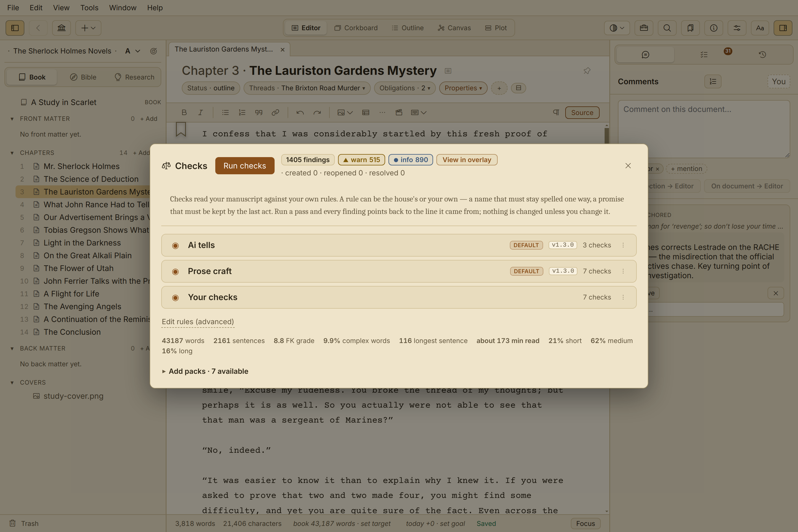Open the Threads Brixton Road Murder dropdown

point(307,88)
